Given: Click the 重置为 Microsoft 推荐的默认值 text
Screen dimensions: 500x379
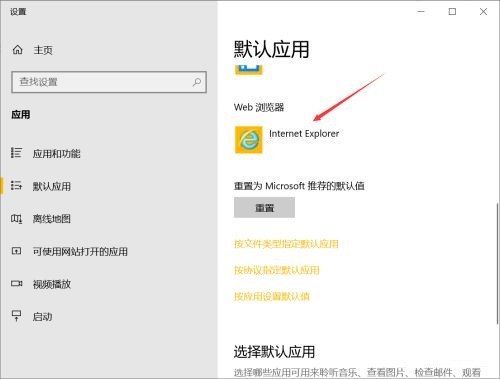Looking at the screenshot, I should [x=299, y=186].
